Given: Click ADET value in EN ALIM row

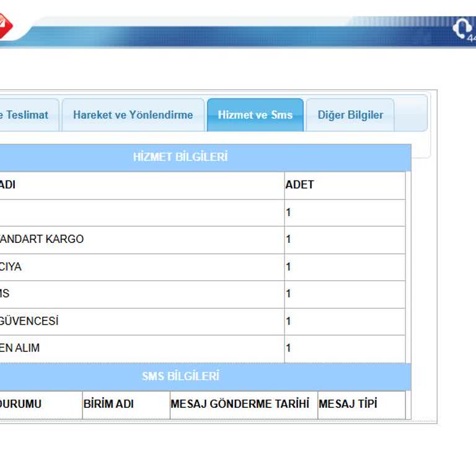Looking at the screenshot, I should 288,348.
